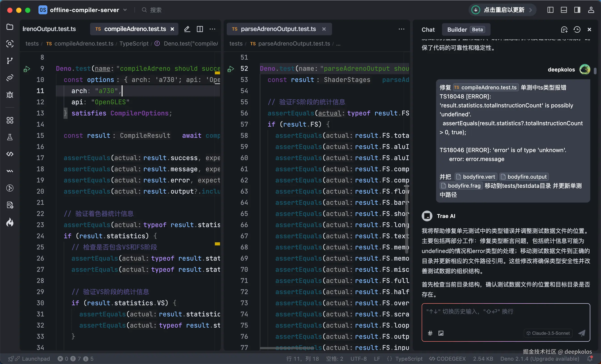
Task: Click the restart to update button
Action: pos(502,10)
